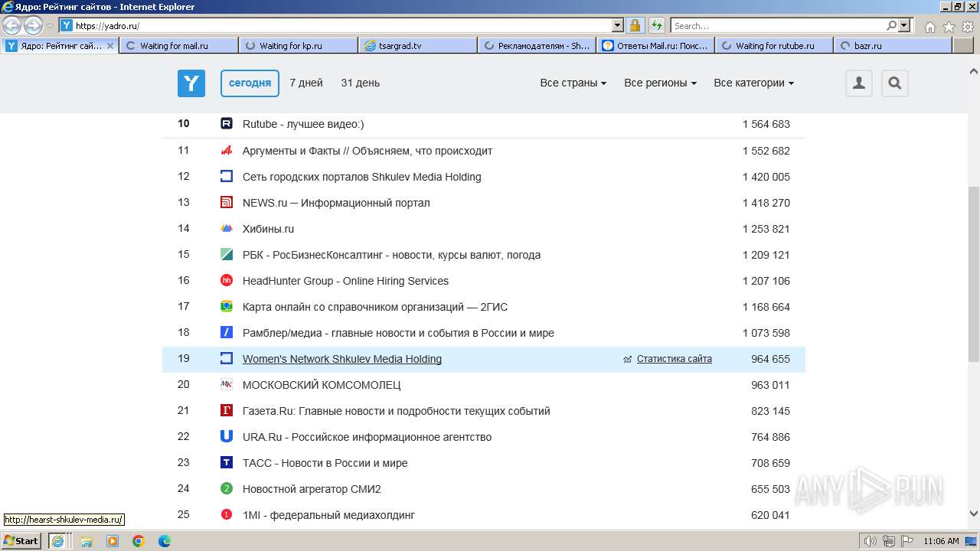Click the Московский Комсомолец favicon

[x=226, y=385]
